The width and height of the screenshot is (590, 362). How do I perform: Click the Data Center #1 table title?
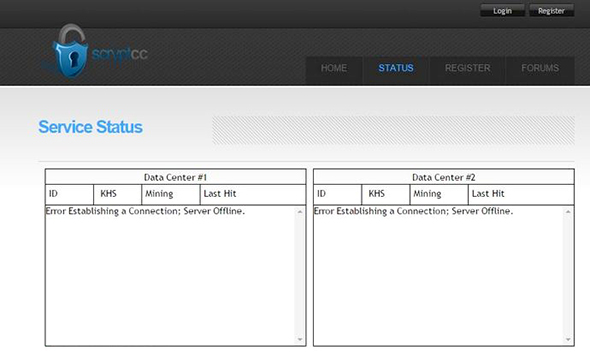[175, 177]
